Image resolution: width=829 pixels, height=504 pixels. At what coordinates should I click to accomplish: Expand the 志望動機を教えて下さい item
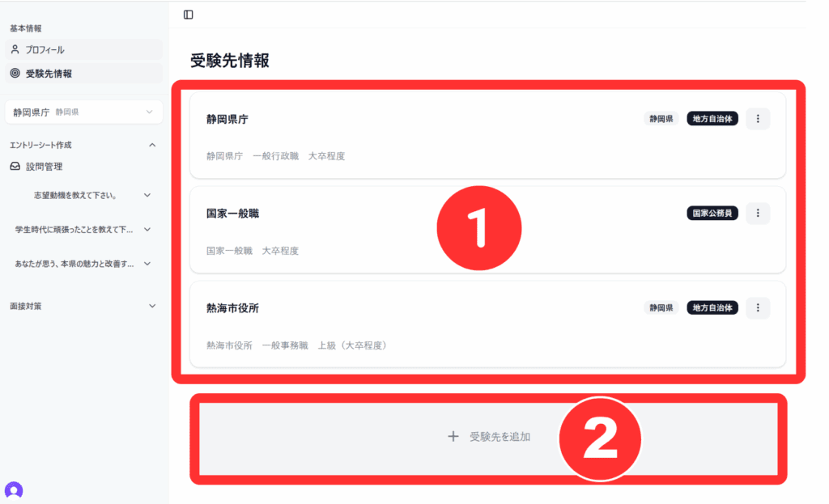tap(147, 195)
